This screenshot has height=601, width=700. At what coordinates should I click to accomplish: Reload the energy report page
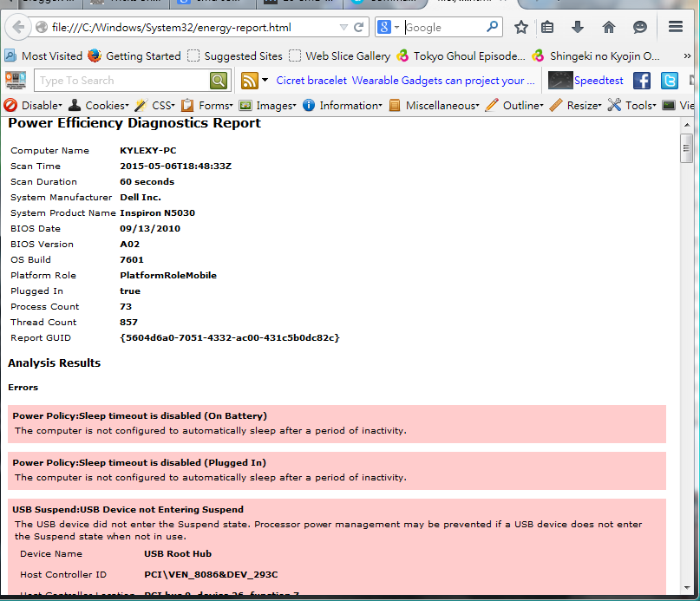pos(358,28)
